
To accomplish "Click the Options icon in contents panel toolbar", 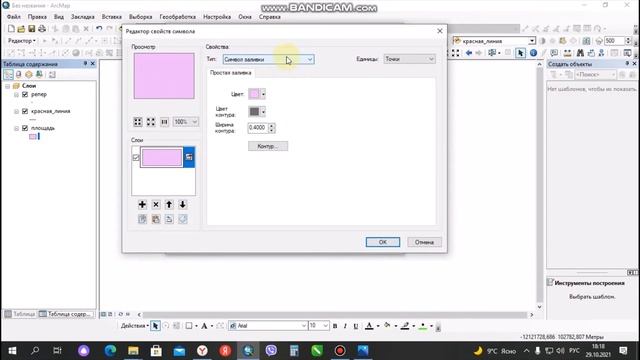I will point(52,74).
